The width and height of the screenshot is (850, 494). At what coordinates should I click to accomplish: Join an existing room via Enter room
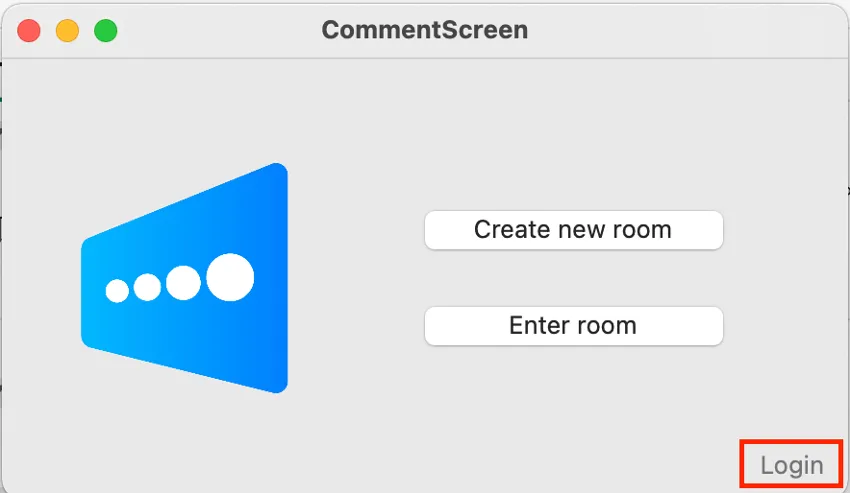(x=573, y=326)
